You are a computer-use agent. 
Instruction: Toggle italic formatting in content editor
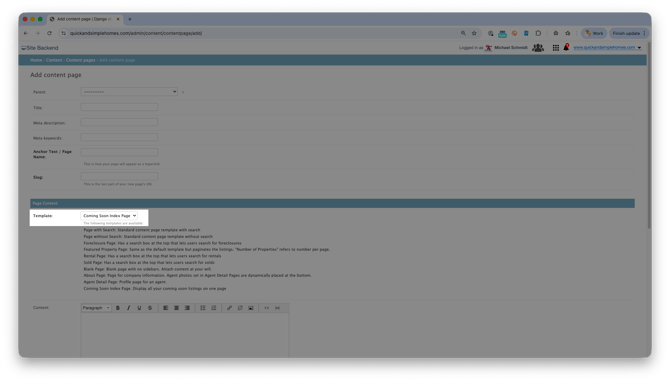tap(129, 308)
